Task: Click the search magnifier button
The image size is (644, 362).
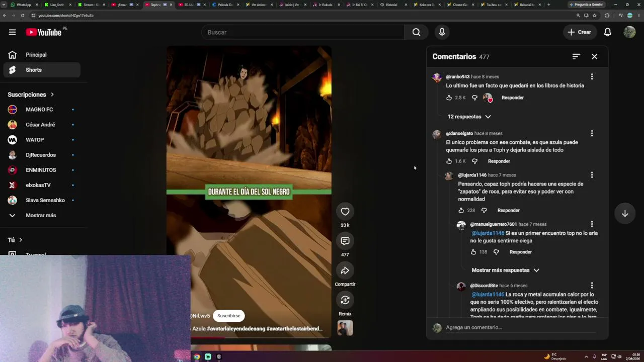Action: pyautogui.click(x=416, y=32)
